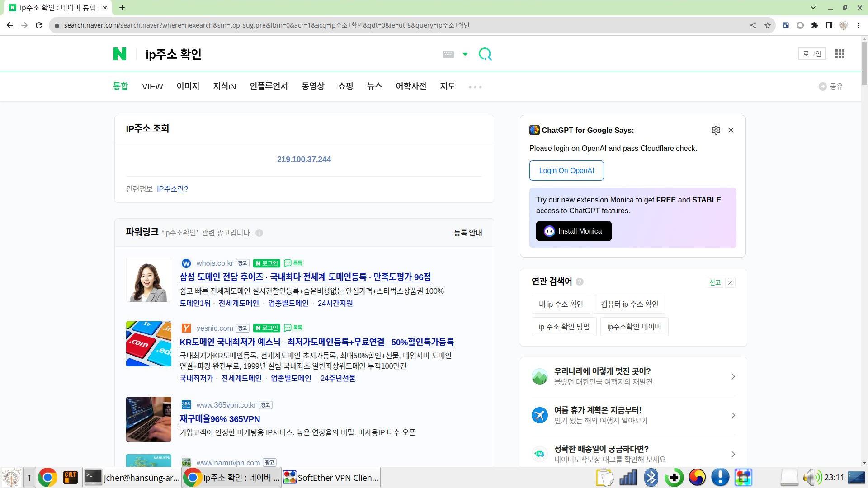868x488 pixels.
Task: Open ChatGPT for Google settings gear
Action: 716,130
